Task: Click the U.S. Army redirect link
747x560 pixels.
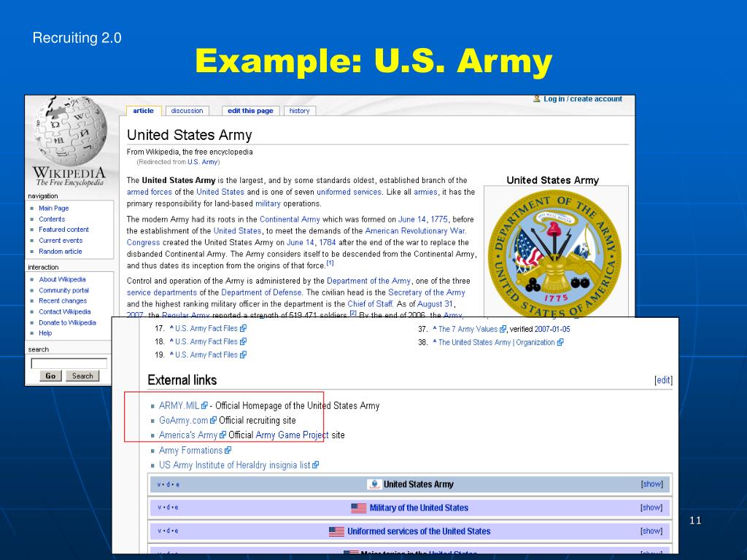Action: click(x=203, y=162)
